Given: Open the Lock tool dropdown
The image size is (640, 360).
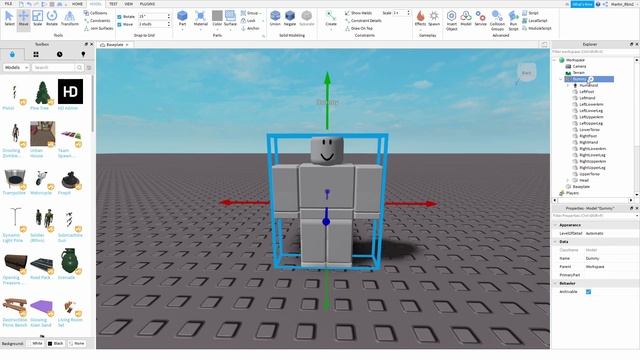Looking at the screenshot, I should pos(263,20).
